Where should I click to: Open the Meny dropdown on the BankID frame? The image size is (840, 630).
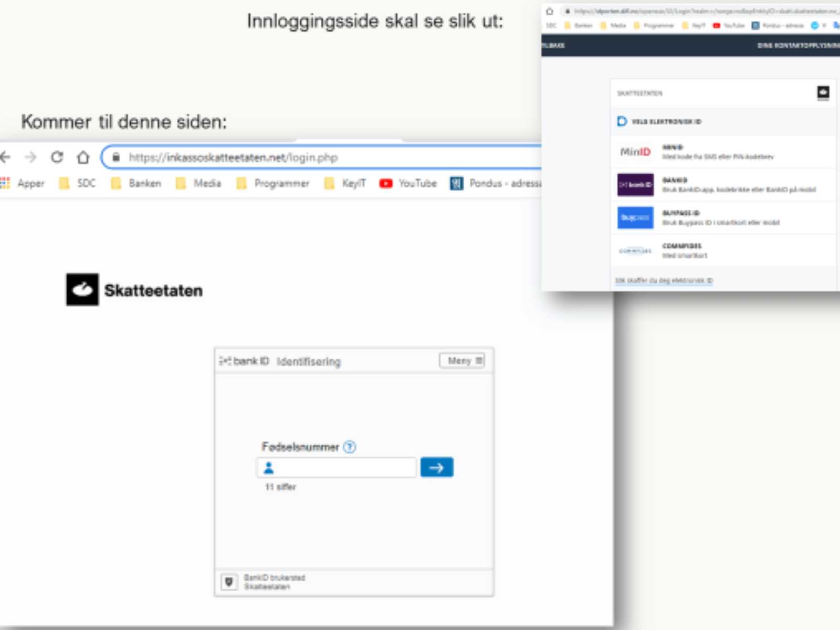[x=461, y=361]
